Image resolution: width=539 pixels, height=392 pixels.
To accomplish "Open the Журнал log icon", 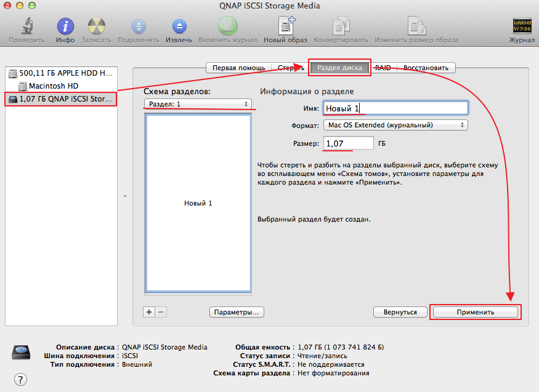I will pyautogui.click(x=522, y=26).
